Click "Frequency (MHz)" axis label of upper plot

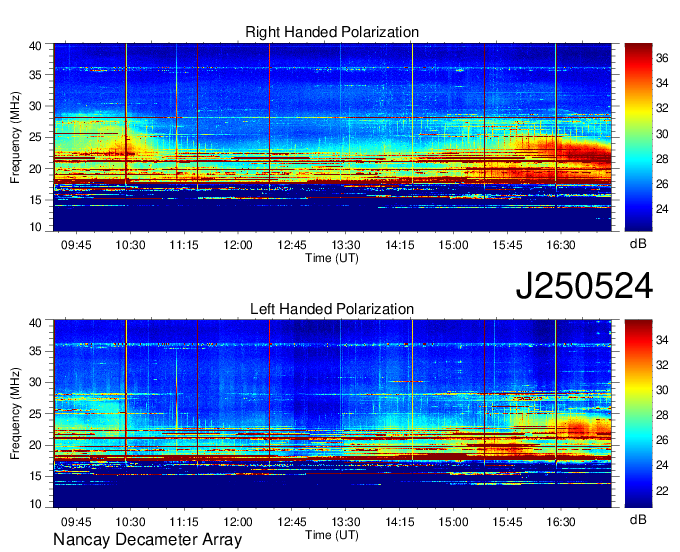[x=15, y=137]
